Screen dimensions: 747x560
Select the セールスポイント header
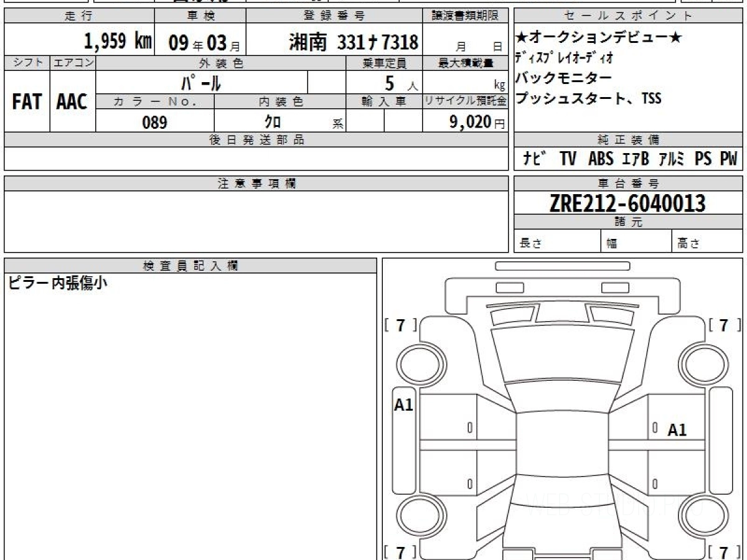pos(628,16)
